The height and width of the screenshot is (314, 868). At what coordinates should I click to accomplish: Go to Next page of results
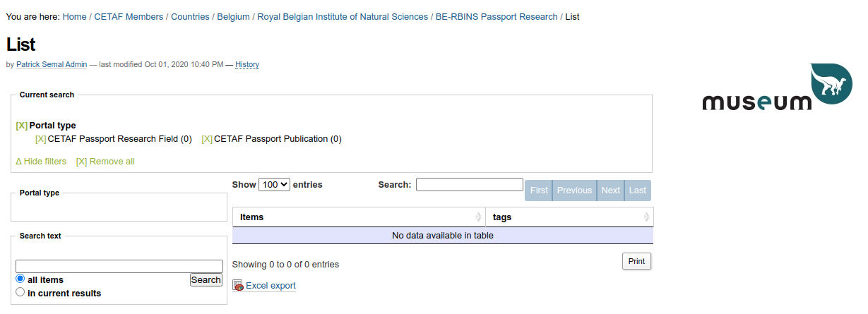[x=610, y=191]
